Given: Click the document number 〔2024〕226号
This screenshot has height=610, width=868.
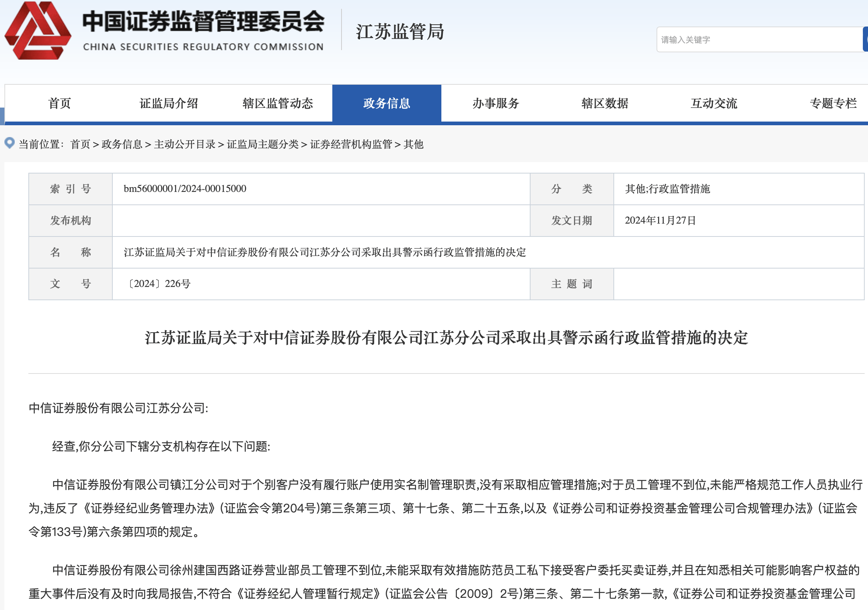Looking at the screenshot, I should click(157, 284).
